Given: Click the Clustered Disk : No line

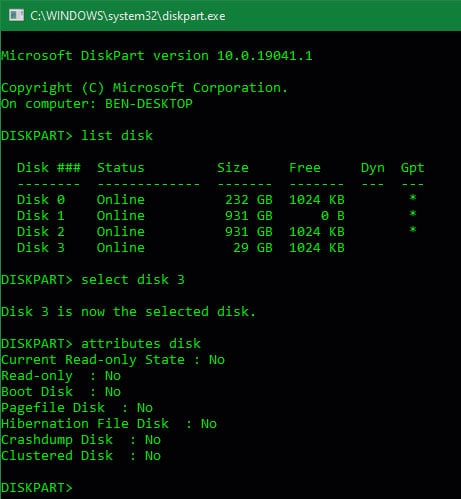Looking at the screenshot, I should [81, 456].
